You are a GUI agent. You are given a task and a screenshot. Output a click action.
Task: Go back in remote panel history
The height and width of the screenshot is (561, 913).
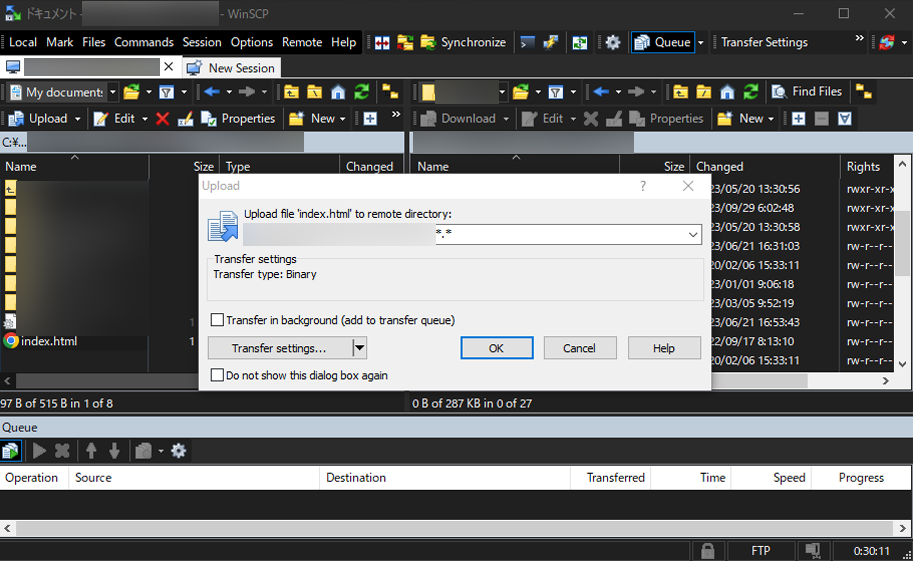[x=601, y=92]
